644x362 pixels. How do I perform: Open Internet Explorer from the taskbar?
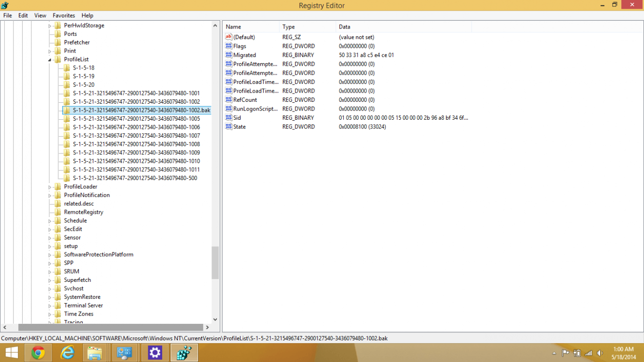(67, 353)
